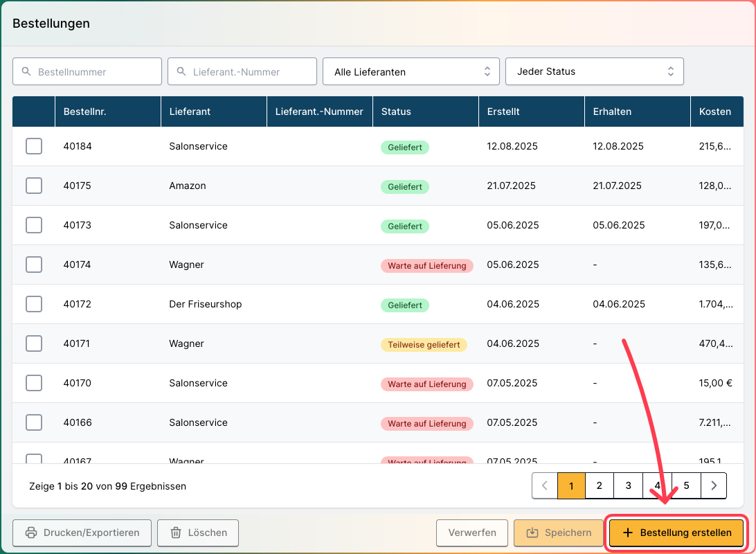Click the Bestellung erstellen button label
Screen dimensions: 756x554
point(685,533)
